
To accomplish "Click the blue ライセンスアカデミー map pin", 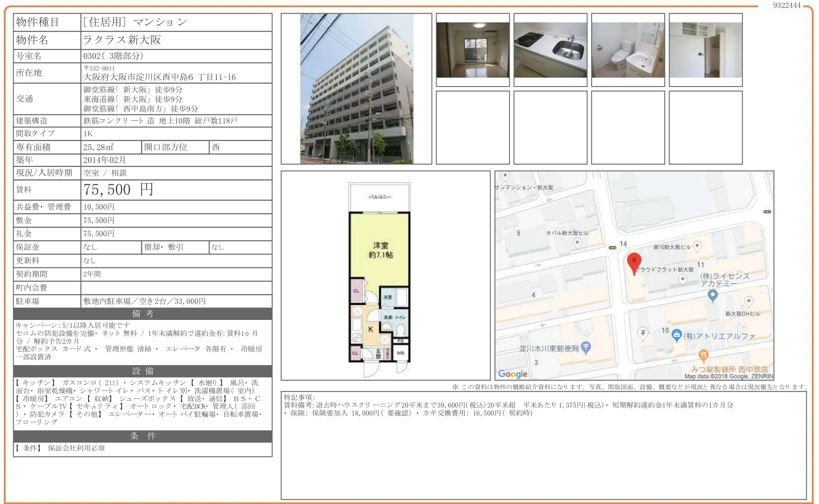I will pyautogui.click(x=713, y=296).
